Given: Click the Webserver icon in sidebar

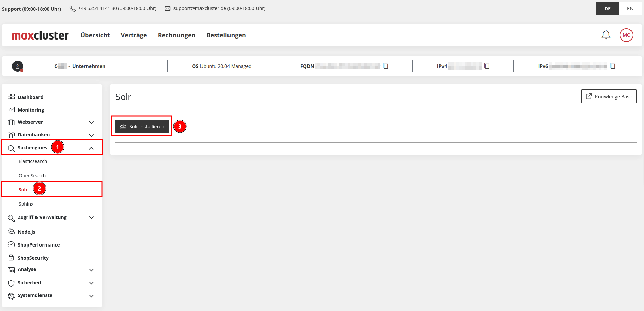Looking at the screenshot, I should [11, 122].
